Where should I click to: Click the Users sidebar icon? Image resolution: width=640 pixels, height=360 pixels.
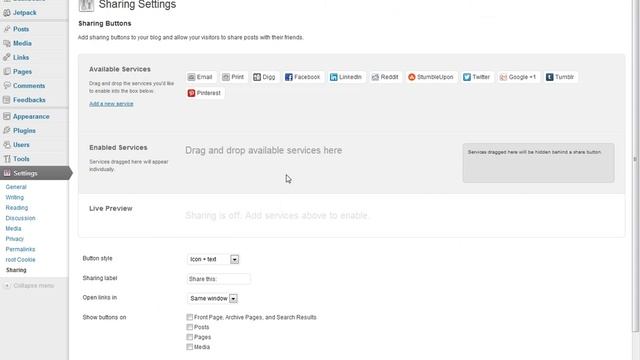pos(7,145)
